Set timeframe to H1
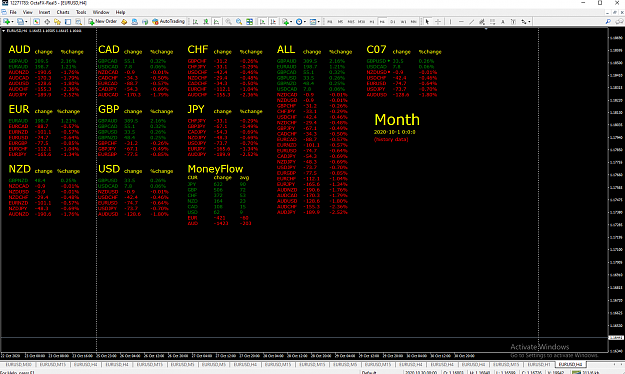The image size is (625, 374). 372,22
